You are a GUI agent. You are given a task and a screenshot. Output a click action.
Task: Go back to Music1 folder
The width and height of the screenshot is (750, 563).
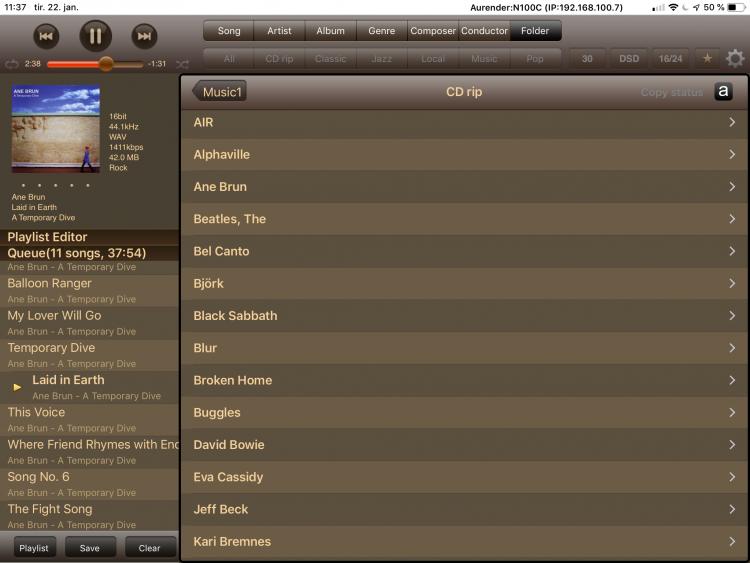coord(220,91)
